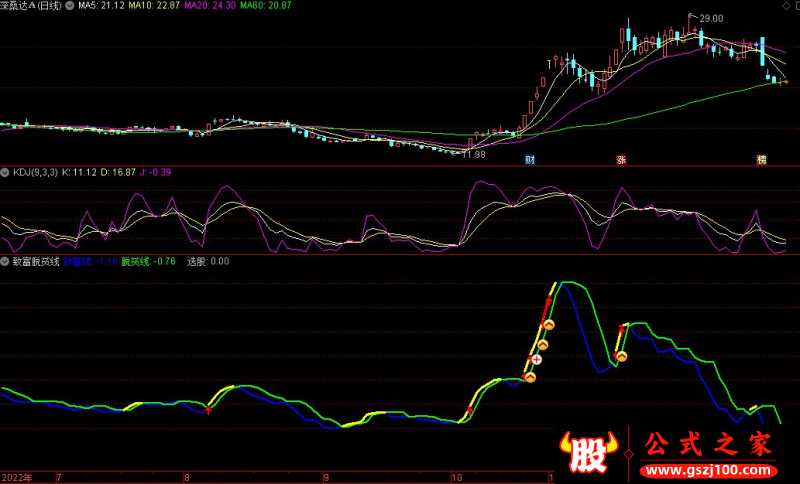The height and width of the screenshot is (484, 800).
Task: Click the lowest gold ingot signal icon
Action: (530, 377)
